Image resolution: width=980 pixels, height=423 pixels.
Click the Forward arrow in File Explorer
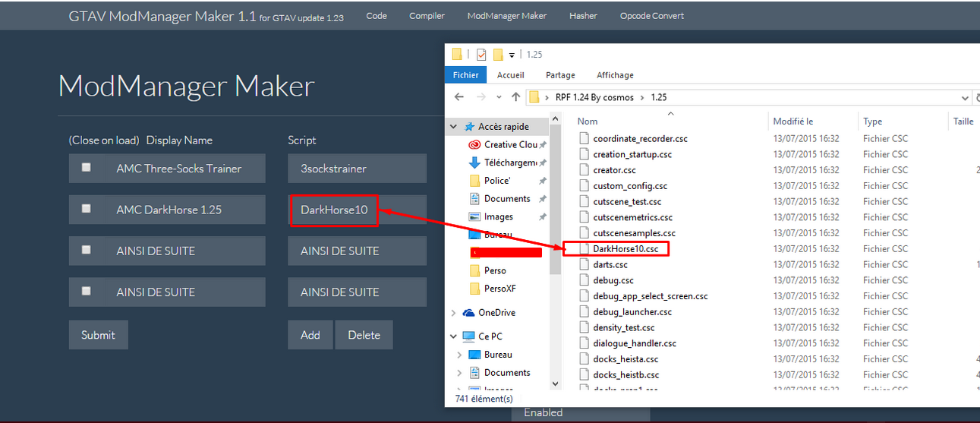[x=480, y=97]
